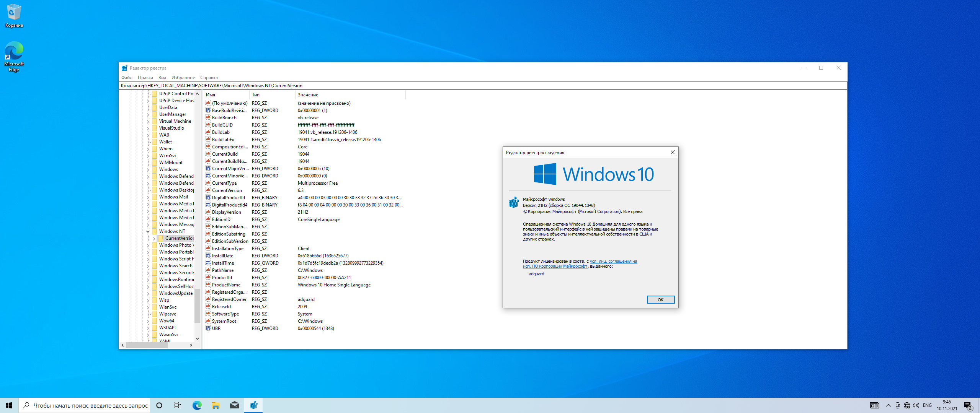Select Registry Editor taskbar icon
The height and width of the screenshot is (413, 980).
click(253, 405)
